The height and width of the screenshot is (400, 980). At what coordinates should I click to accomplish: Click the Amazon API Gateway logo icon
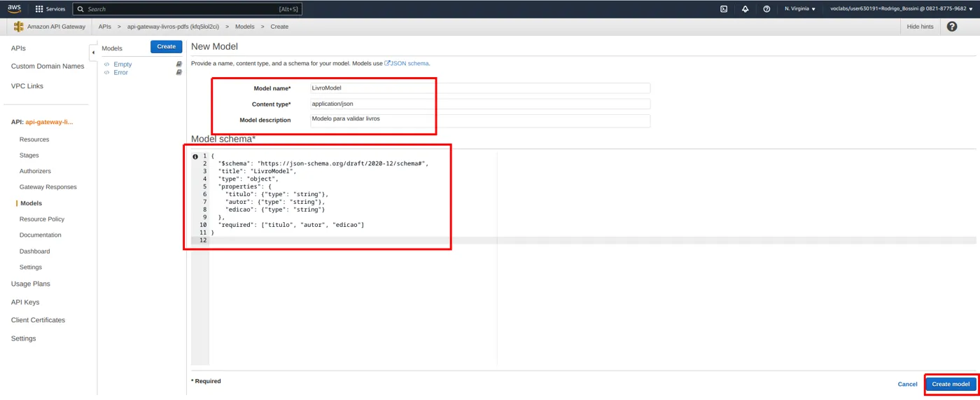[x=19, y=27]
